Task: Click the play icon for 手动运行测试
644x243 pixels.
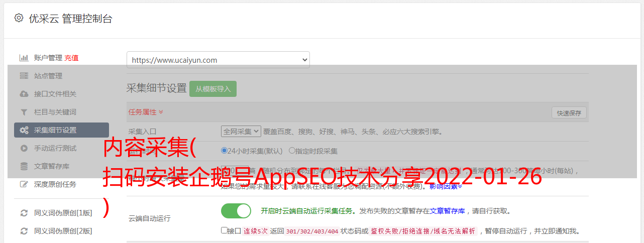Action: click(24, 148)
